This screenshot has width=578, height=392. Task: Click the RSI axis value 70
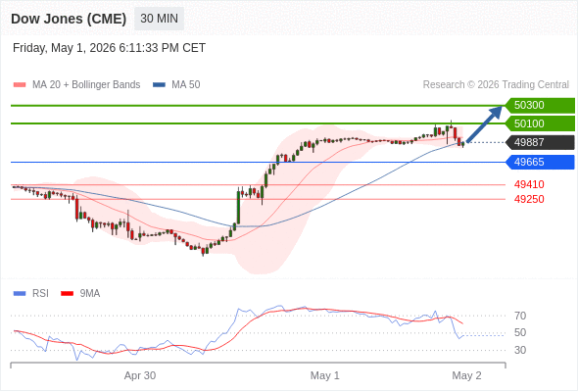point(520,316)
